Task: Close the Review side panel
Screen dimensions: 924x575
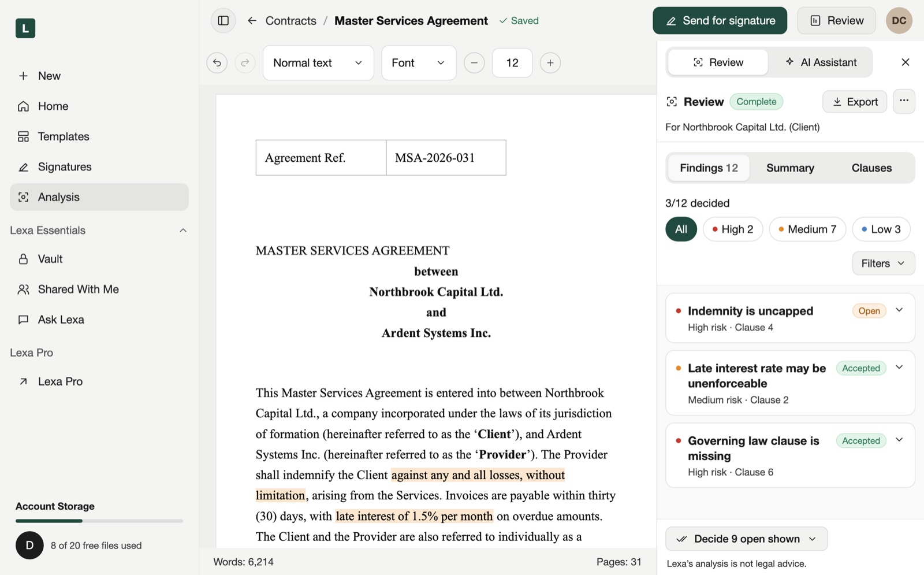Action: click(x=906, y=62)
